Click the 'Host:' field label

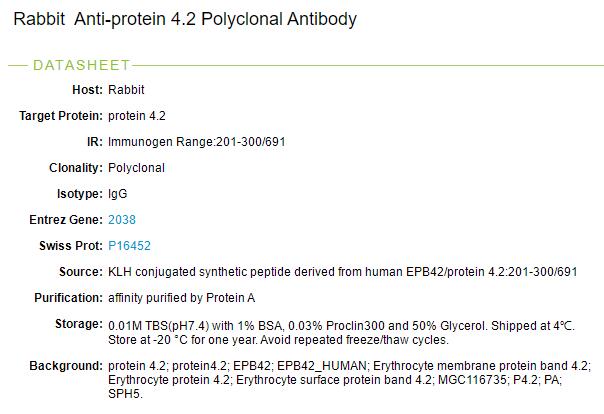[86, 90]
